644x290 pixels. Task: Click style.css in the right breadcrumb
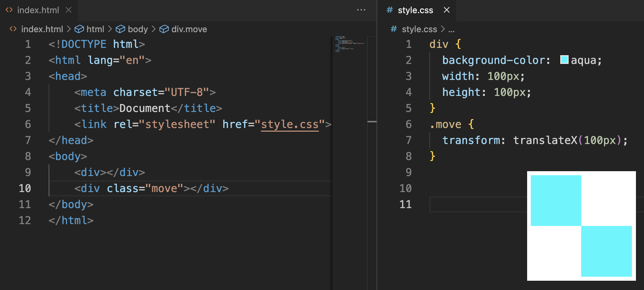click(x=419, y=29)
